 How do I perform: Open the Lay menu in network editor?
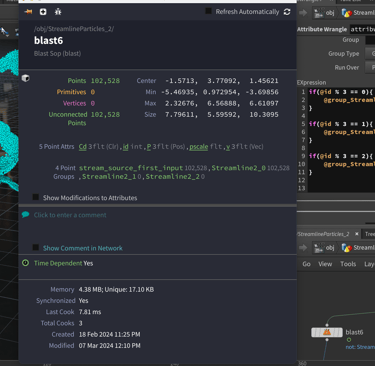coord(369,264)
